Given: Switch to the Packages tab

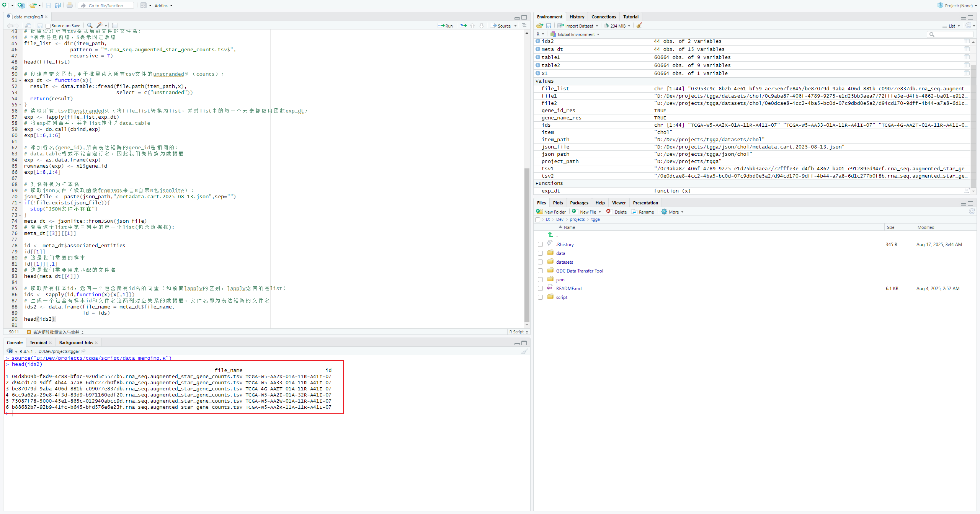Looking at the screenshot, I should coord(579,203).
